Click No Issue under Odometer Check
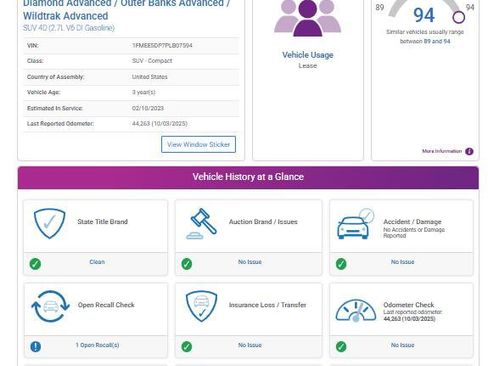The width and height of the screenshot is (488, 366). point(402,345)
